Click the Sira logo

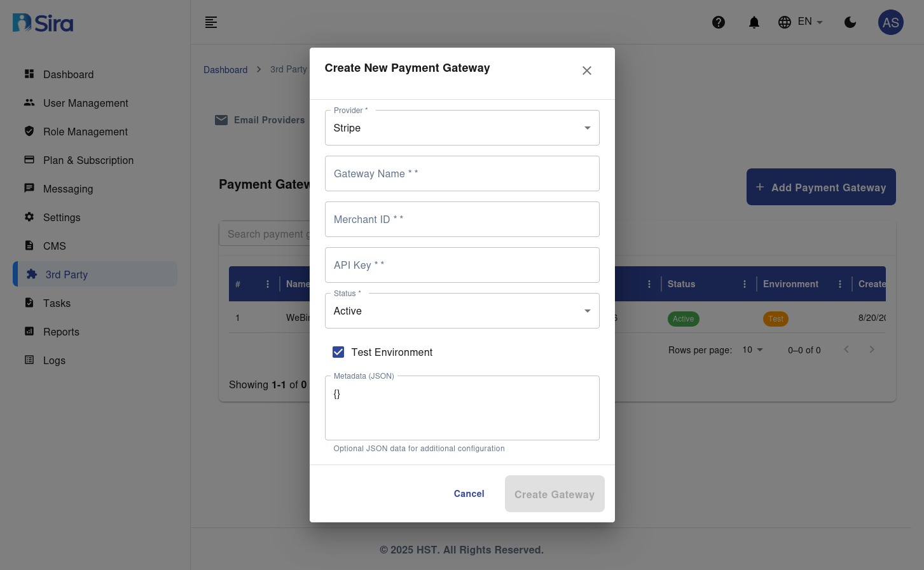click(x=43, y=23)
